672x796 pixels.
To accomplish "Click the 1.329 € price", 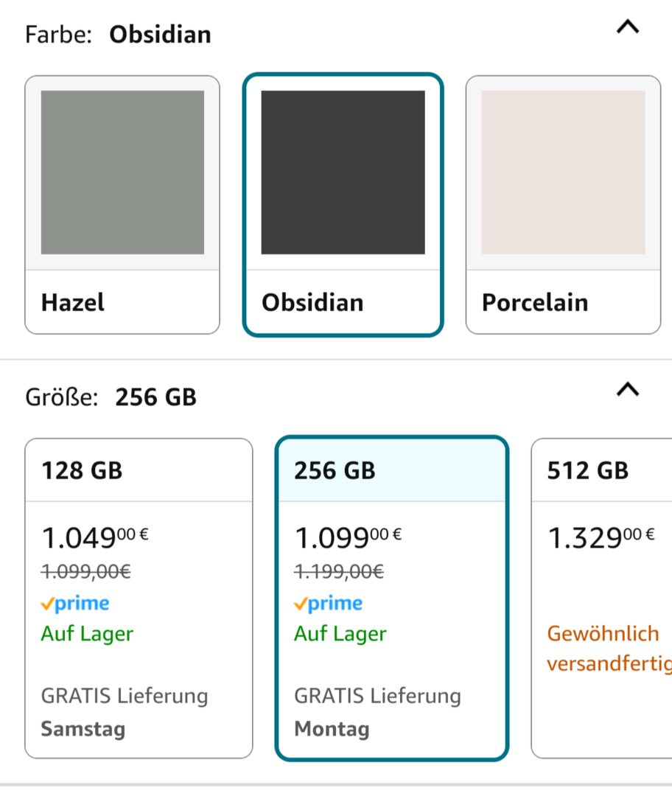I will [x=601, y=539].
